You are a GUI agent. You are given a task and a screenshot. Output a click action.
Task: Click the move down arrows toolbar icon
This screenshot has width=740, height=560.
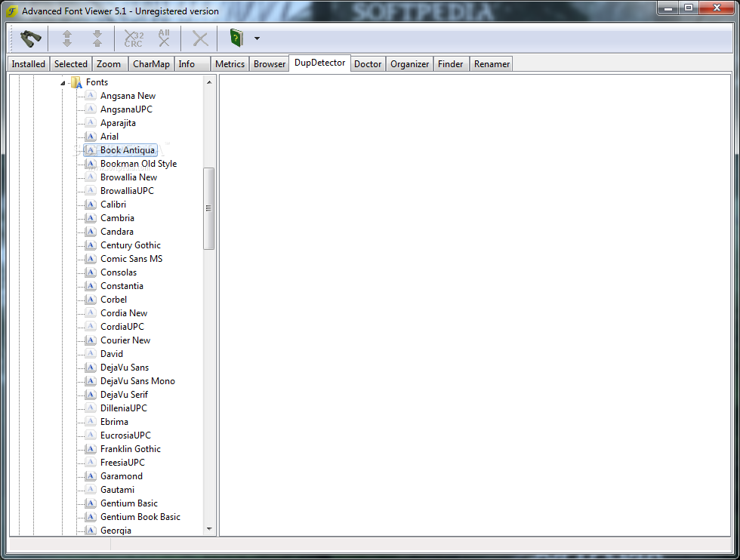coord(97,38)
